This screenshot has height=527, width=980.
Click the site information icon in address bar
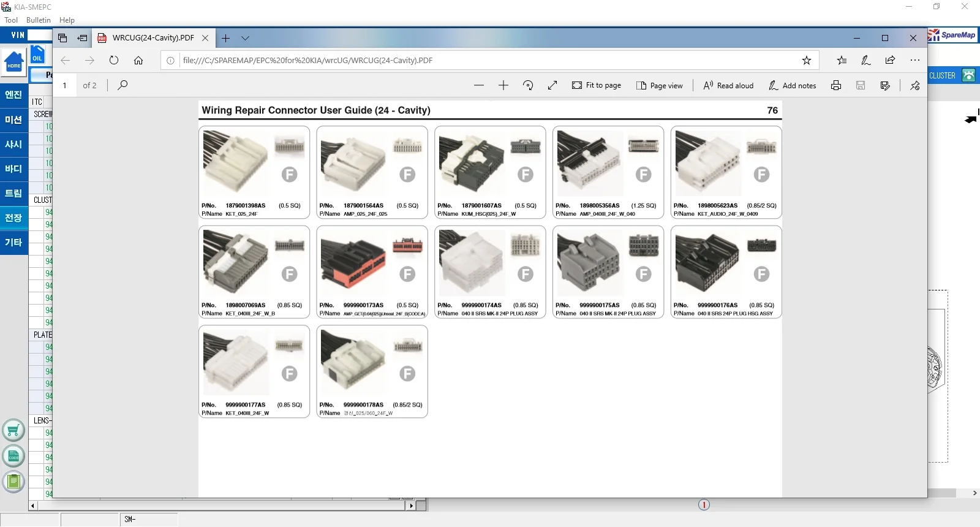click(x=171, y=60)
